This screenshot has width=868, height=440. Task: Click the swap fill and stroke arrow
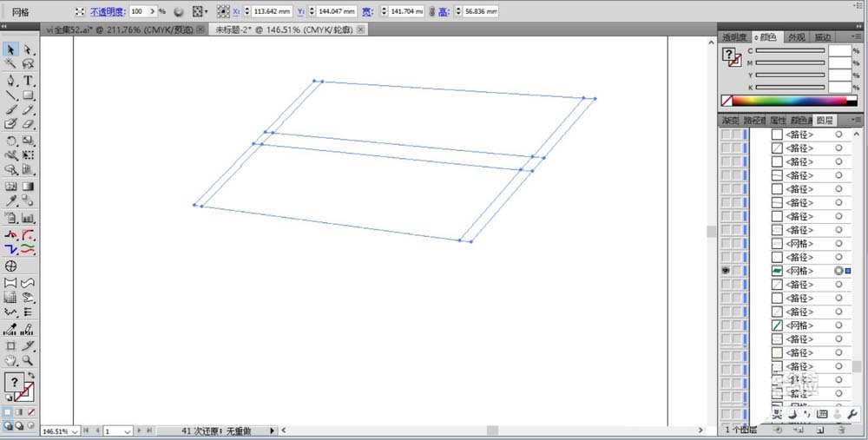(x=31, y=376)
